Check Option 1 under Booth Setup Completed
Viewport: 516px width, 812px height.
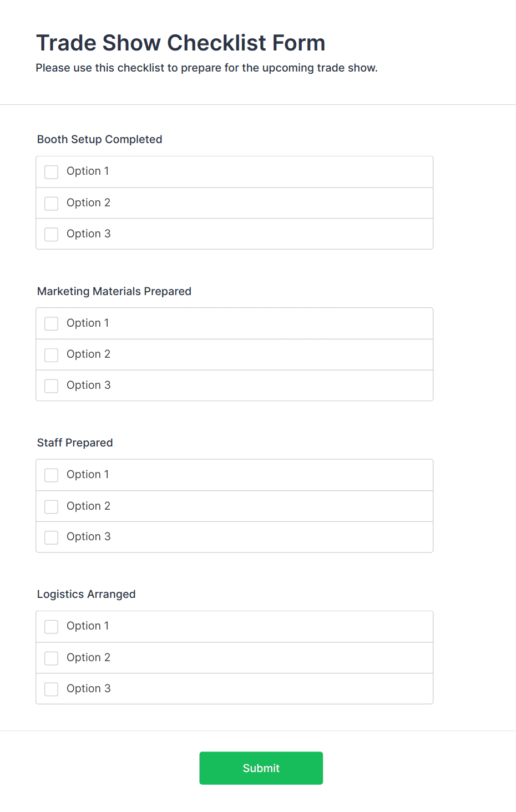tap(52, 172)
